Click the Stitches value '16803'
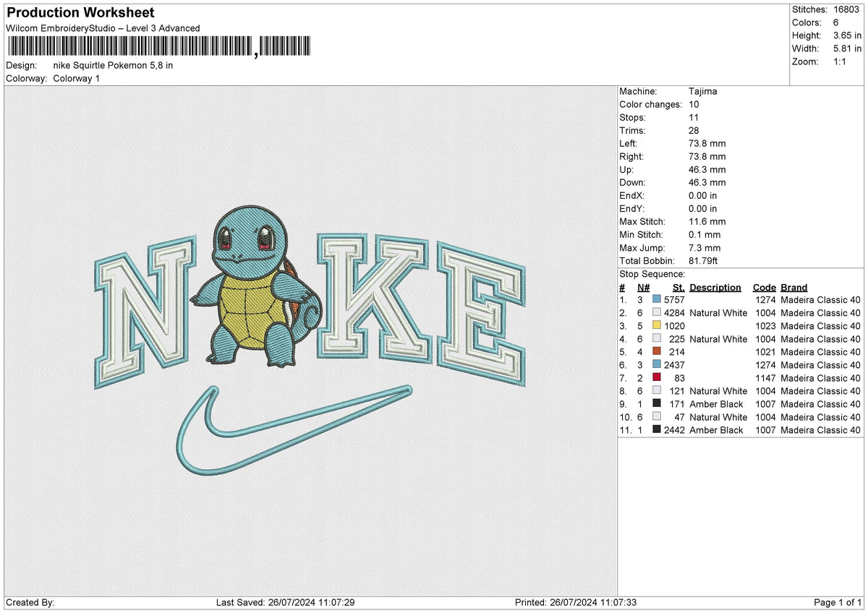The height and width of the screenshot is (613, 868). click(846, 9)
